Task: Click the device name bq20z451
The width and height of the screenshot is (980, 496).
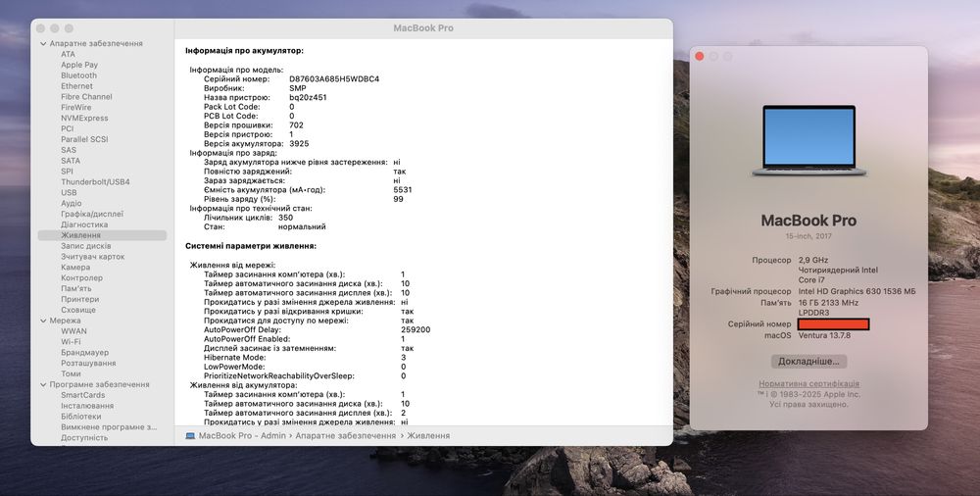Action: (x=308, y=98)
